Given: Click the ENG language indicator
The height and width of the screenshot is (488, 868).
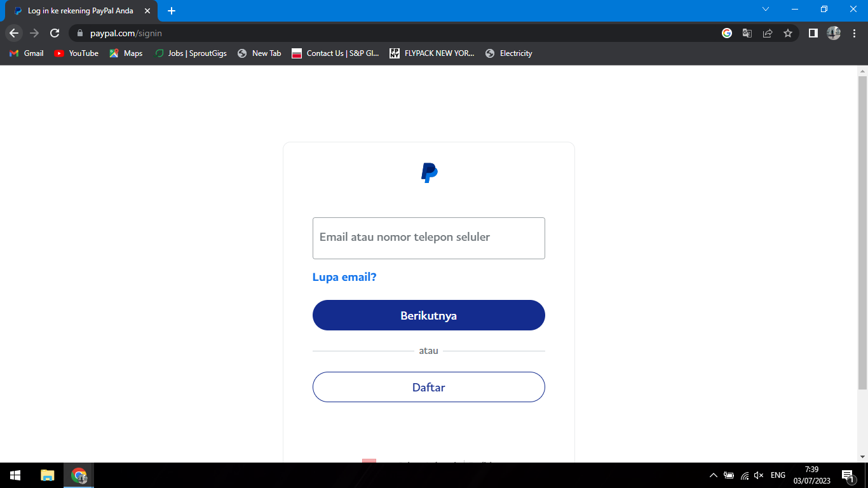Looking at the screenshot, I should [x=778, y=475].
